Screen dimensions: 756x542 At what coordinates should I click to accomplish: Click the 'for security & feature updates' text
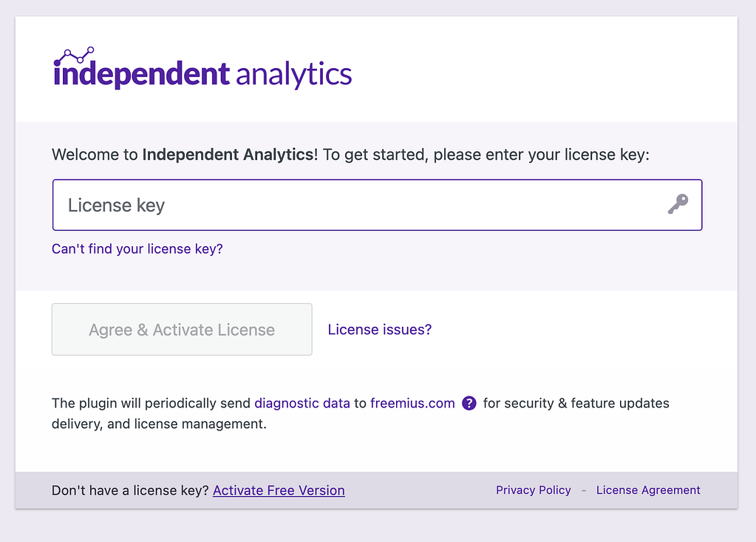tap(576, 404)
